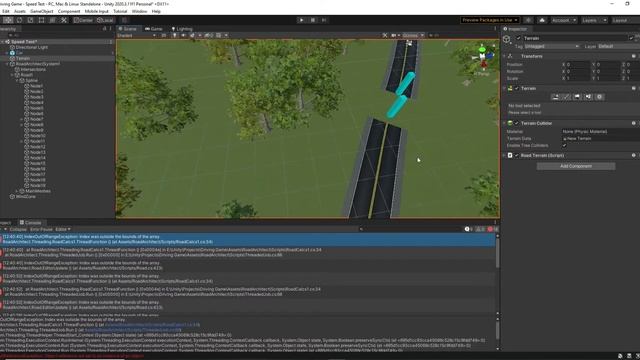Disable the Terrain component checkbox
Viewport: 640px width, 360px height.
516,88
